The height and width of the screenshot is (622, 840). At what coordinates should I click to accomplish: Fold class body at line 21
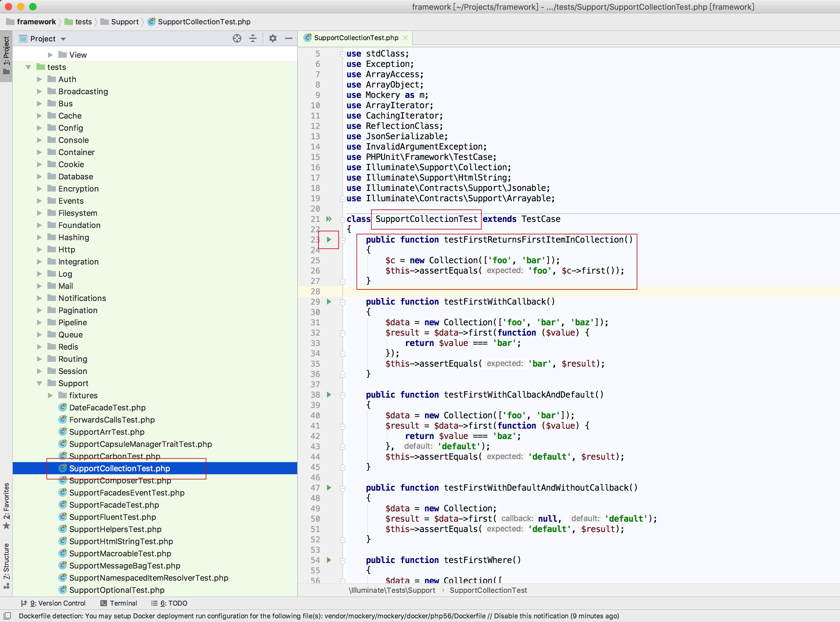tap(343, 219)
